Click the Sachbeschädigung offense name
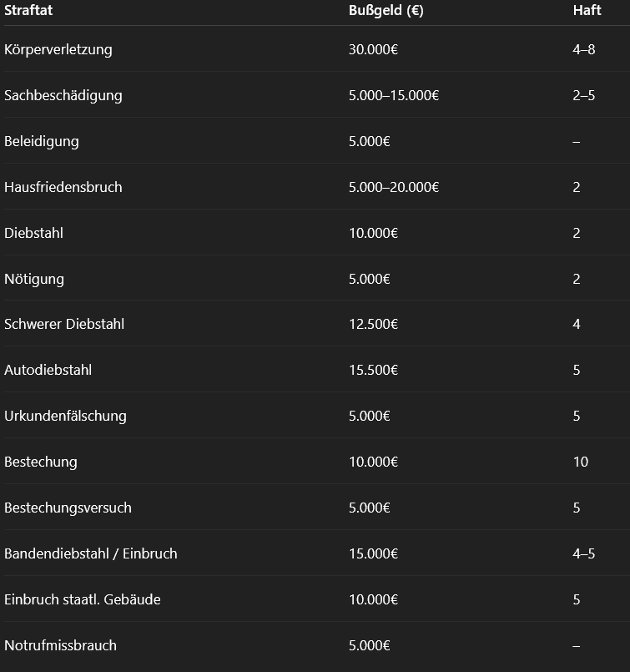The image size is (630, 672). (x=63, y=95)
